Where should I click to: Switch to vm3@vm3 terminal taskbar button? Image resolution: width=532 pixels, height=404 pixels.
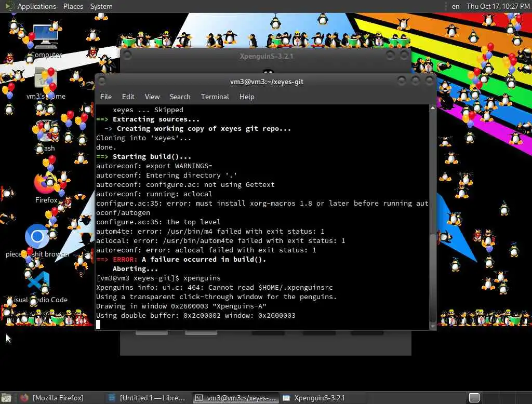pos(236,398)
